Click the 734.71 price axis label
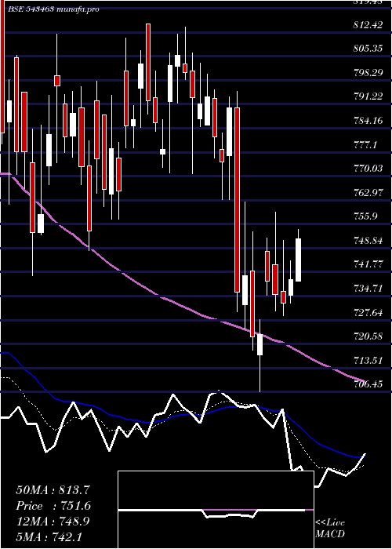 [x=368, y=289]
